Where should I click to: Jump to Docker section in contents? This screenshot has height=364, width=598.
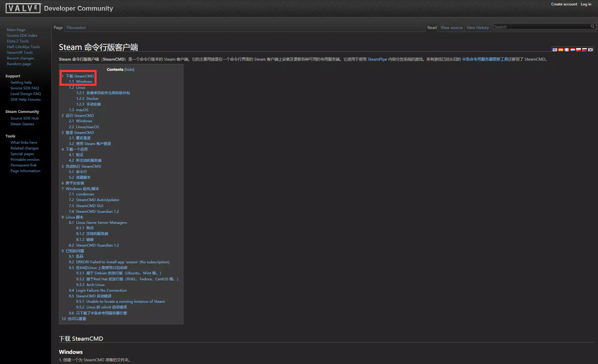(92, 99)
